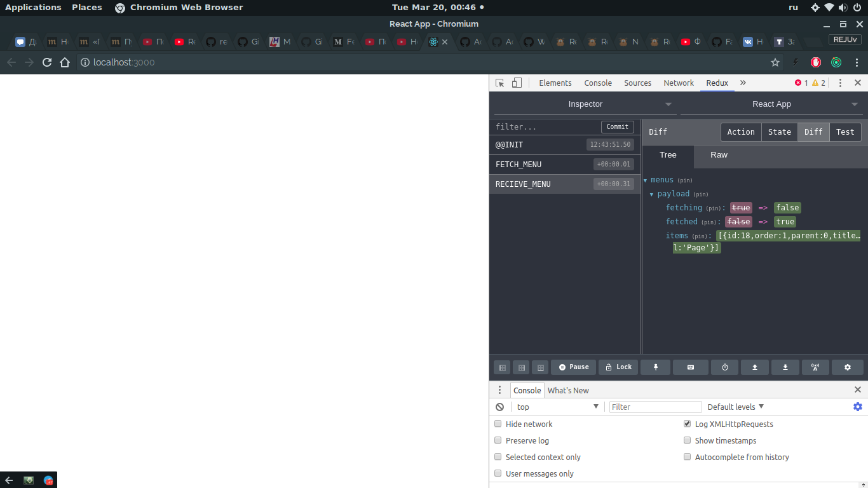The width and height of the screenshot is (868, 488).
Task: Open the Inspector monitor dropdown
Action: [585, 104]
